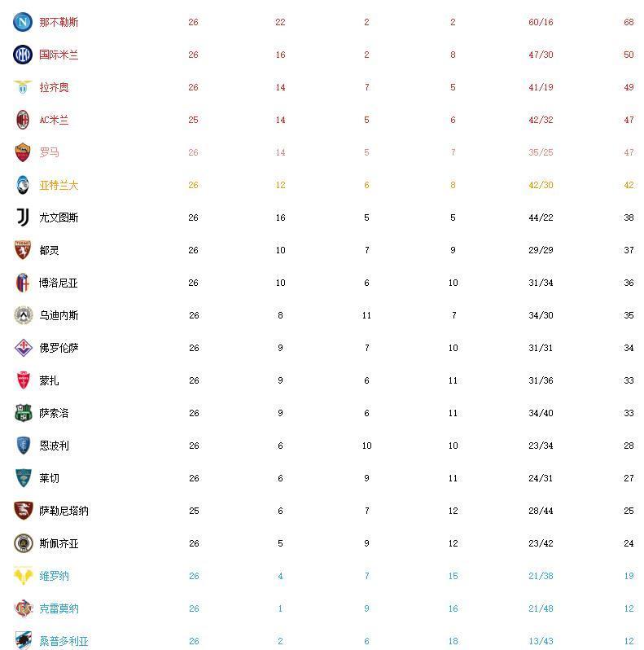Open the 那不勒斯 team link
This screenshot has height=650, width=644.
click(59, 22)
